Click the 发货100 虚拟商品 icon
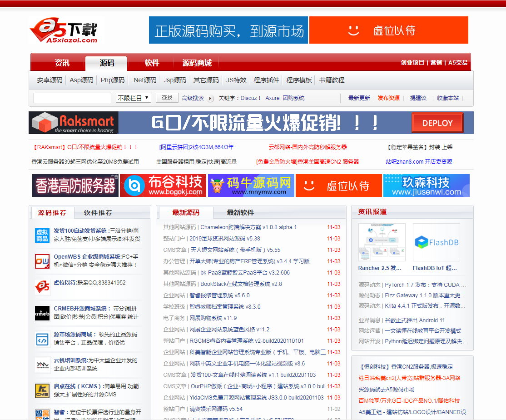506x420 pixels. point(42,235)
